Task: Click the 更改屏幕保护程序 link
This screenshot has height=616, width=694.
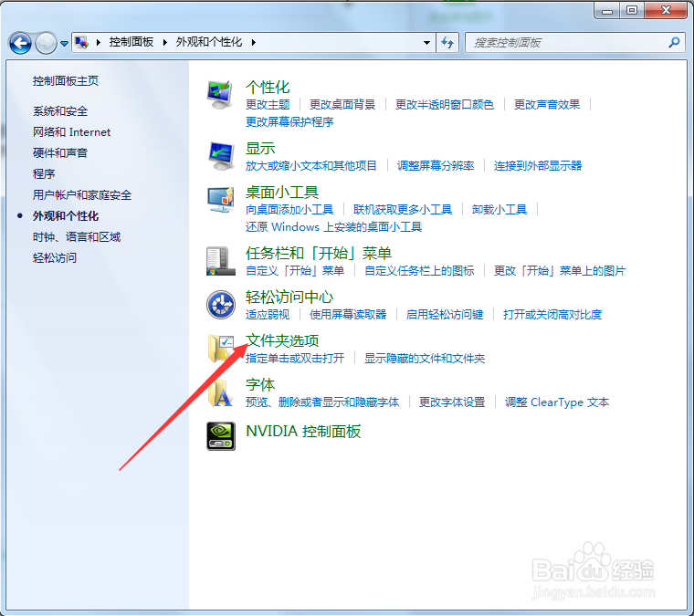Action: 289,121
